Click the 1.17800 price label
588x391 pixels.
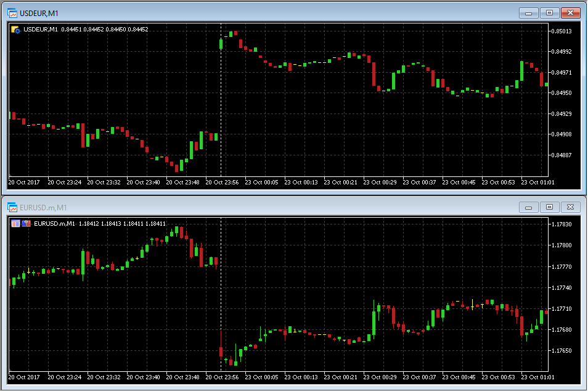pyautogui.click(x=561, y=245)
